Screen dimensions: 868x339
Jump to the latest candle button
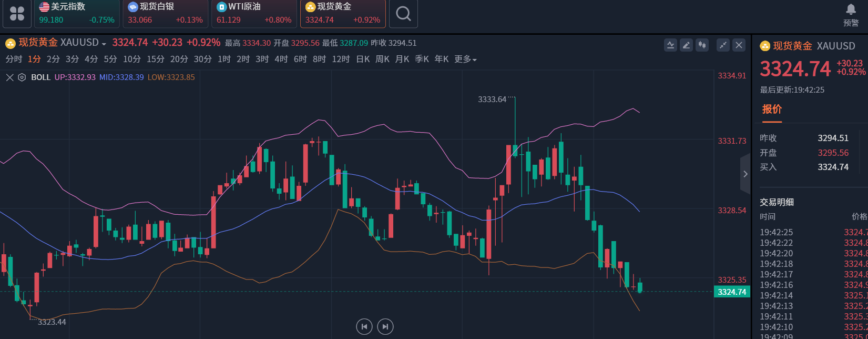point(385,327)
